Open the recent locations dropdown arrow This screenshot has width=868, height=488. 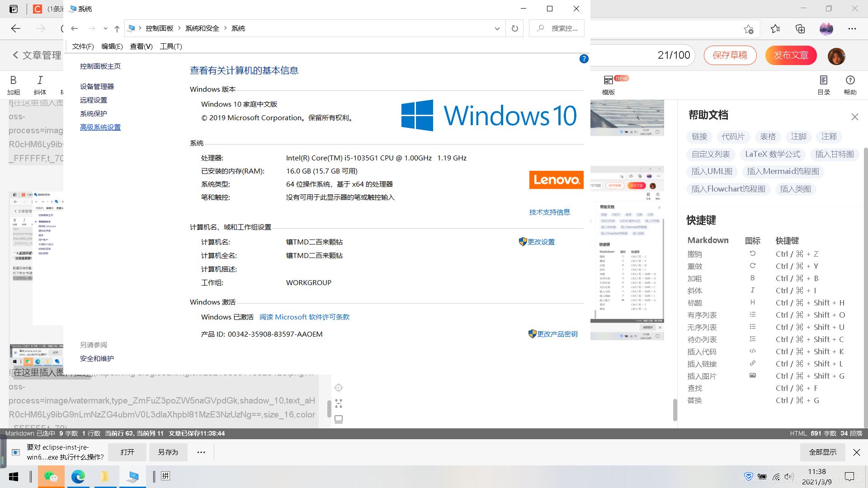[105, 28]
